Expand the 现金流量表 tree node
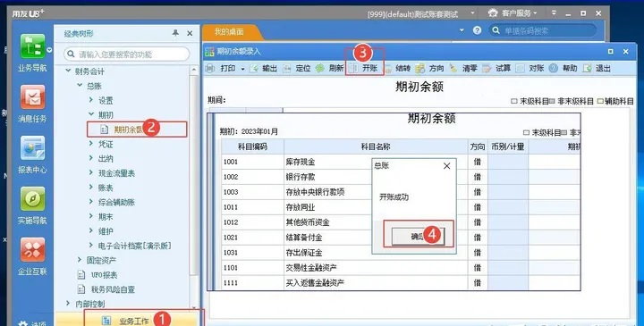644x326 pixels. 91,173
